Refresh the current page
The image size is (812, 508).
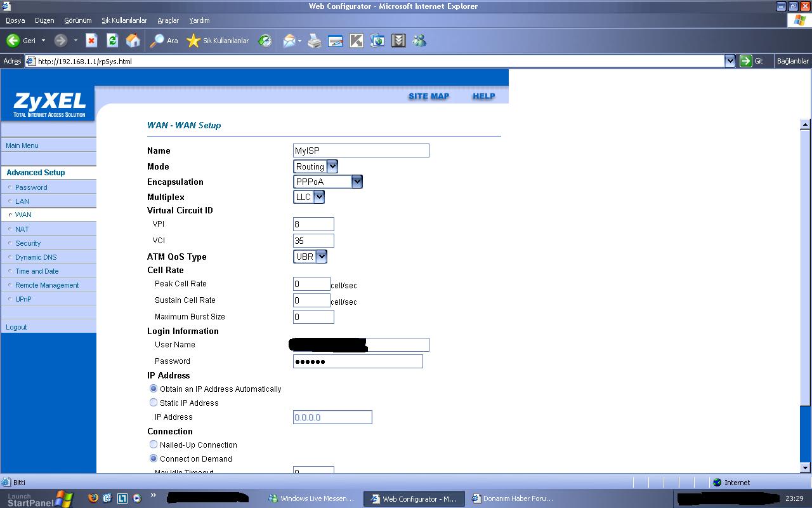point(112,41)
